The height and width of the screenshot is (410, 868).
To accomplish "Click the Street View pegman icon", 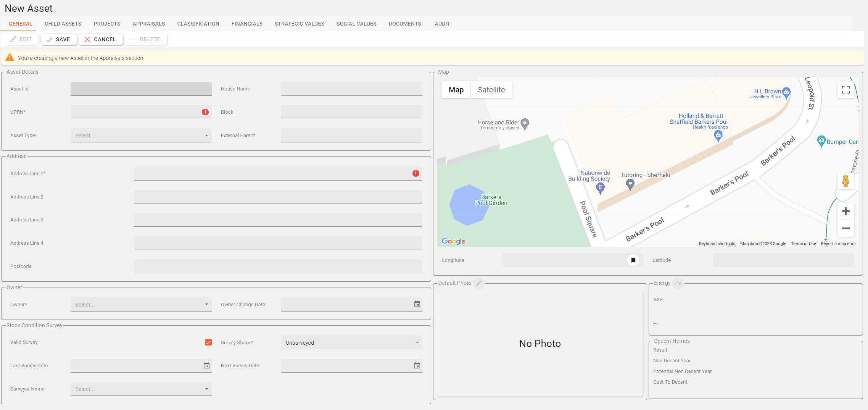I will (845, 181).
